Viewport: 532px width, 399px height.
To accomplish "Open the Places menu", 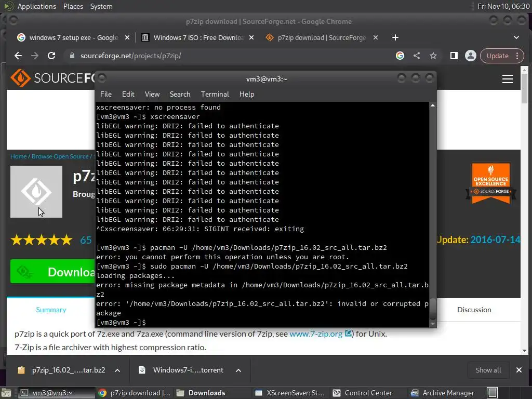I will coord(73,6).
